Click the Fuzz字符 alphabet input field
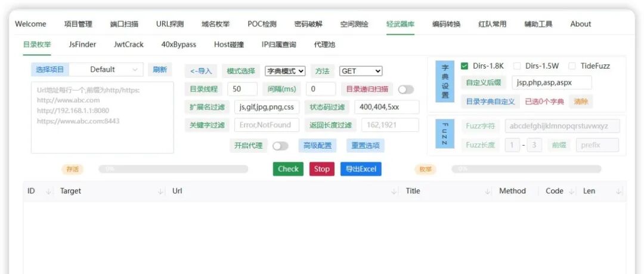 (562, 127)
